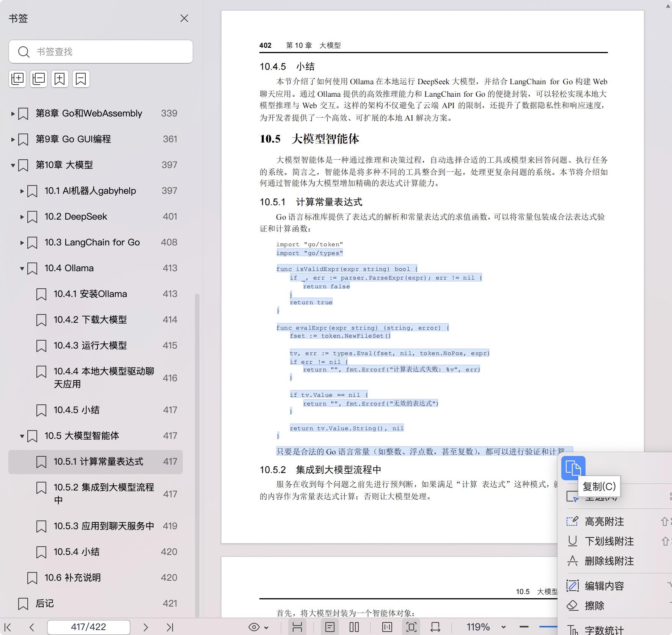
Task: Click the 书签查找 search field
Action: [x=106, y=52]
